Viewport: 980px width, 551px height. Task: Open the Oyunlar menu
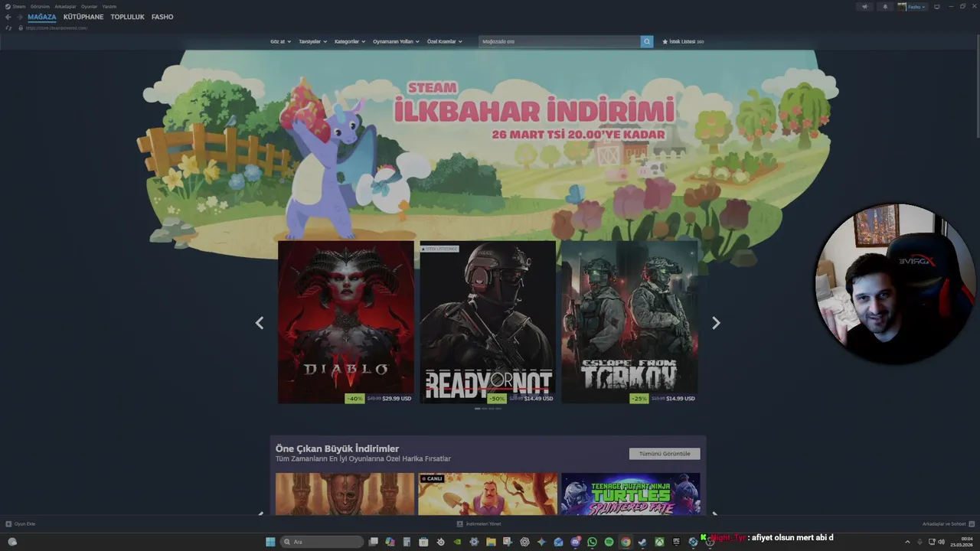coord(89,6)
